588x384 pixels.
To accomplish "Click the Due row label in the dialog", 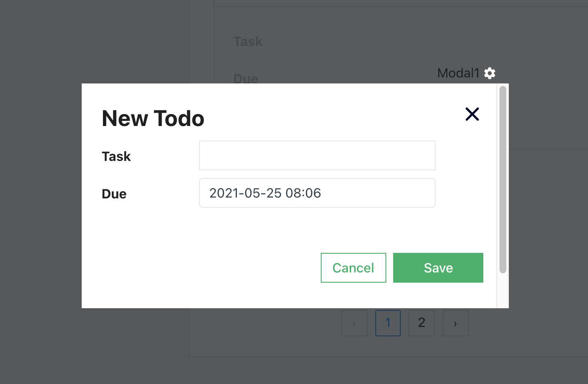I will point(114,194).
